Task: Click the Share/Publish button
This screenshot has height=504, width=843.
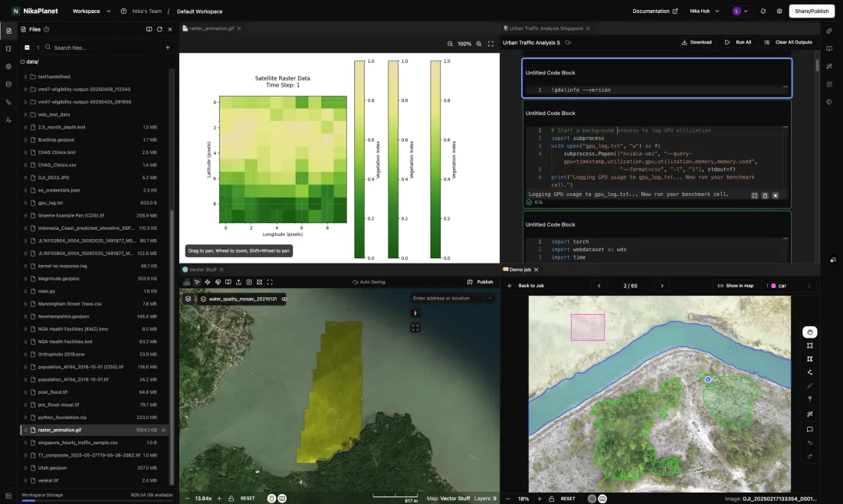Action: 812,11
